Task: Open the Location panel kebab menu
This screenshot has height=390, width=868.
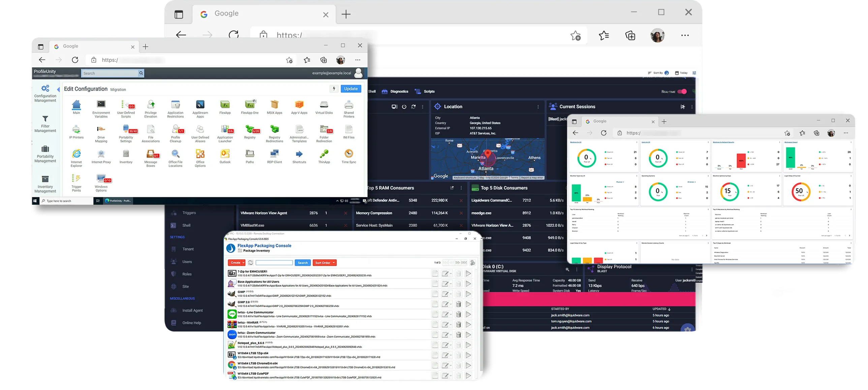Action: pyautogui.click(x=538, y=107)
